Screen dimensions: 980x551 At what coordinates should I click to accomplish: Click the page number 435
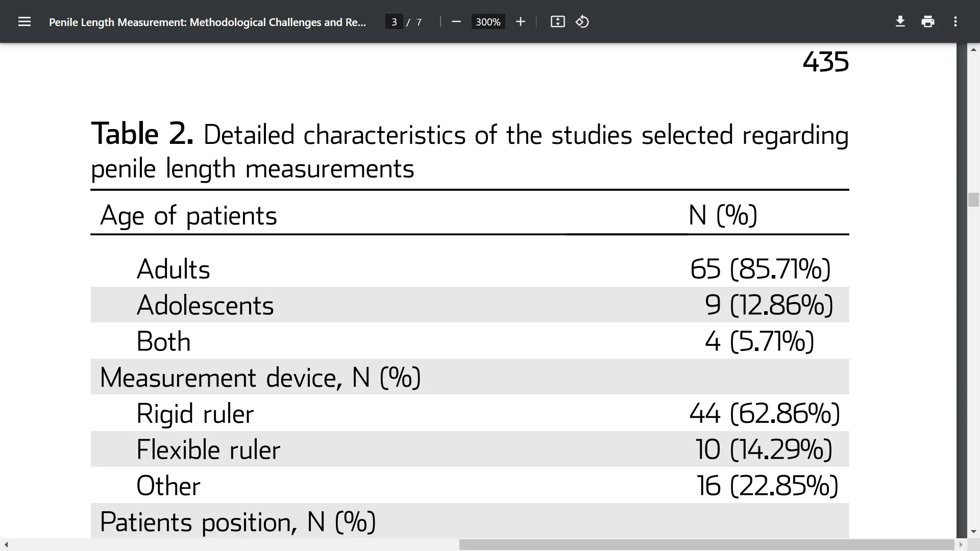tap(826, 62)
